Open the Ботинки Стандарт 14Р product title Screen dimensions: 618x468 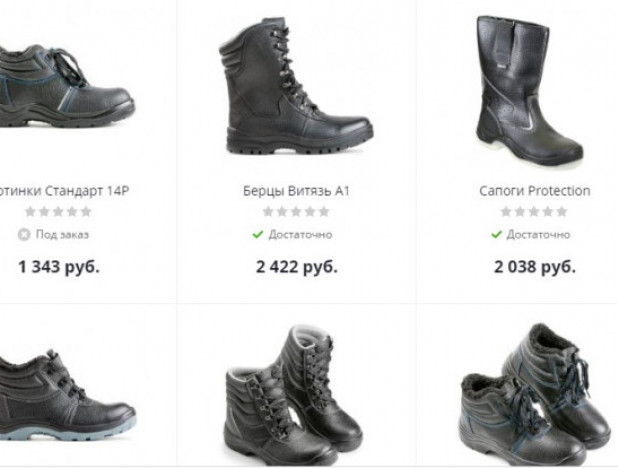pos(63,191)
